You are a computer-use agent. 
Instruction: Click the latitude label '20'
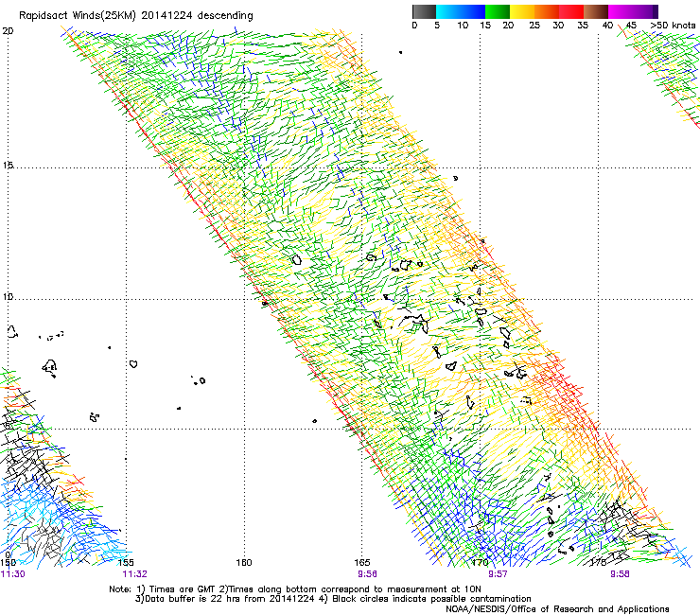coord(8,31)
